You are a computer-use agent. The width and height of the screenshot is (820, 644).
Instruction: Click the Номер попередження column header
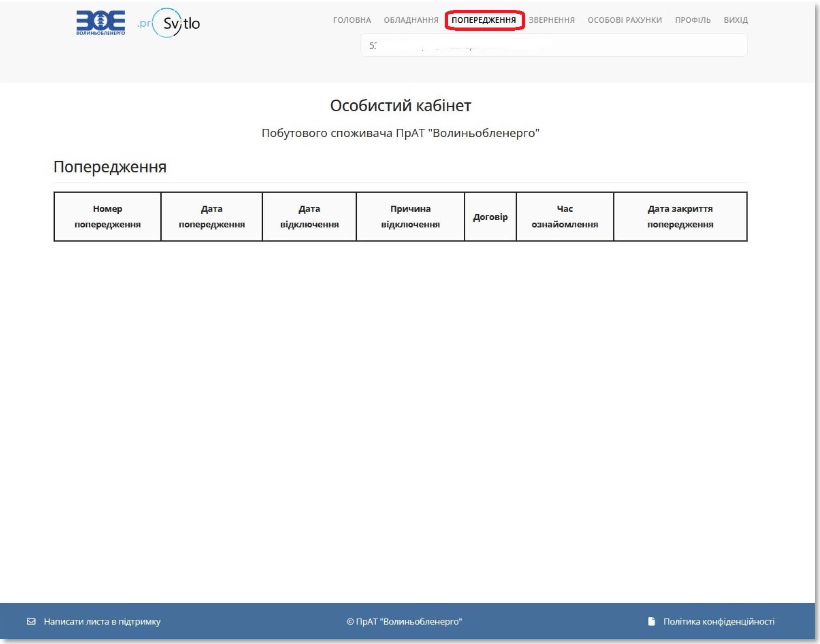pyautogui.click(x=107, y=217)
